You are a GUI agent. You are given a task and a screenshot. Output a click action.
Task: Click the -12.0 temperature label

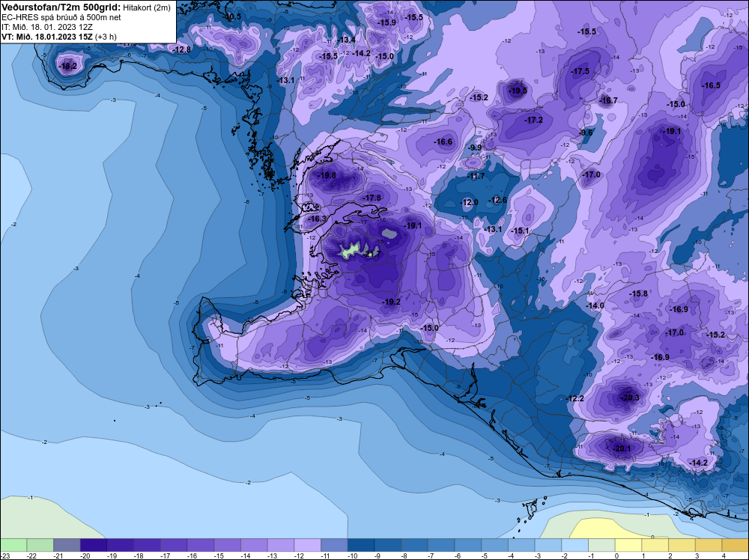(469, 202)
